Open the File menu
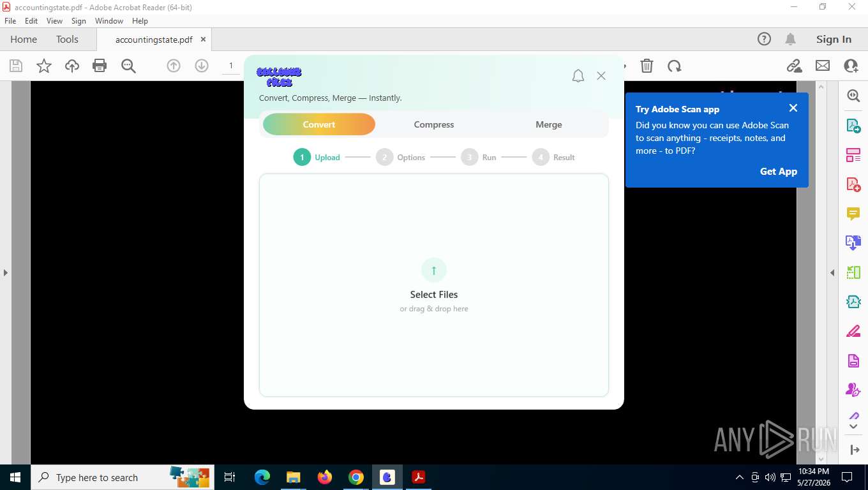This screenshot has height=490, width=868. click(x=10, y=21)
